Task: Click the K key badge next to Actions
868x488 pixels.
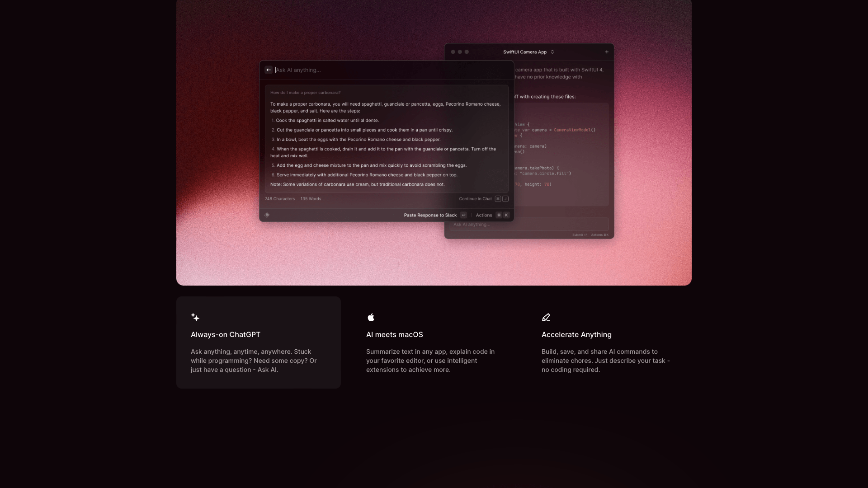Action: tap(506, 215)
